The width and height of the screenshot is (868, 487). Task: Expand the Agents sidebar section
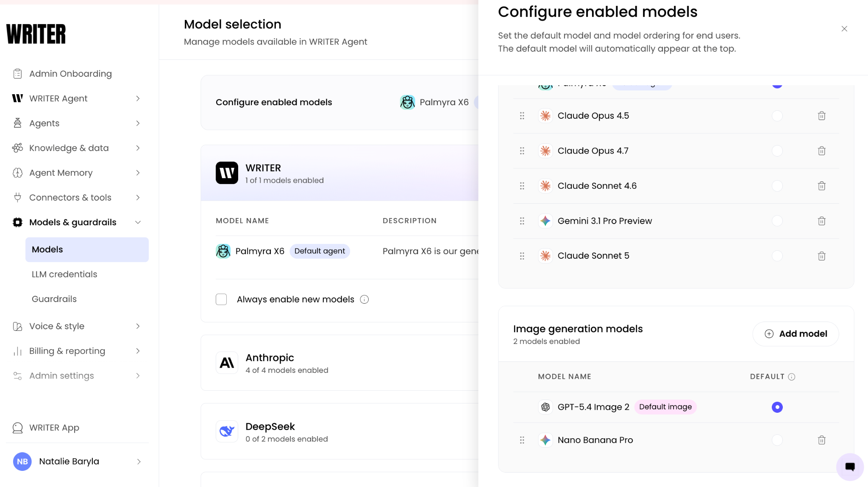138,123
